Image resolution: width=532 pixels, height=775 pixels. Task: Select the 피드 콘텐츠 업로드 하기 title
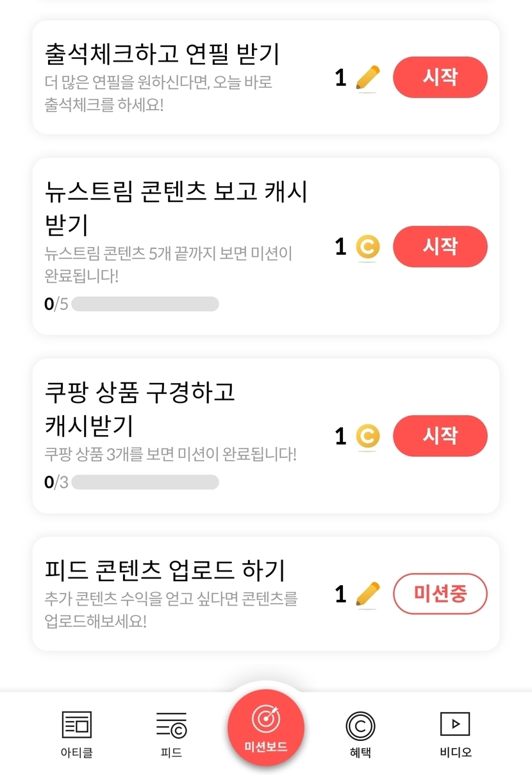click(165, 570)
